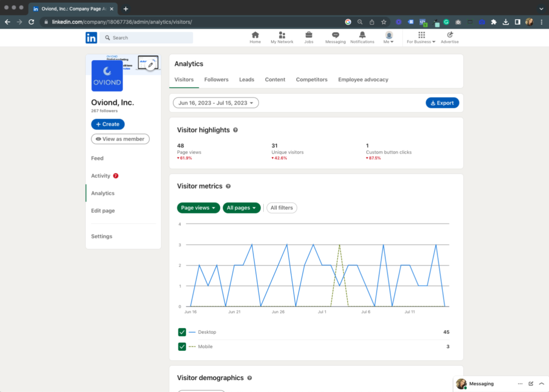The width and height of the screenshot is (549, 392).
Task: Select Analytics in the sidebar
Action: click(x=102, y=193)
